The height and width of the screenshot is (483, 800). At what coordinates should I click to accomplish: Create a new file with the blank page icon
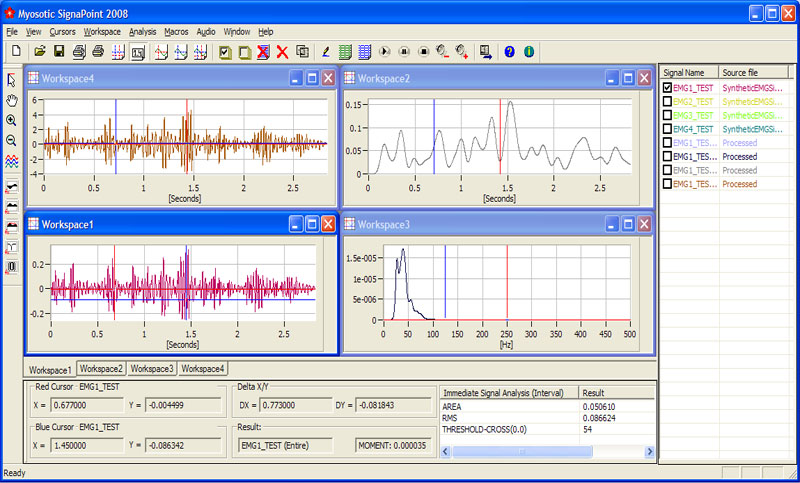(x=16, y=51)
